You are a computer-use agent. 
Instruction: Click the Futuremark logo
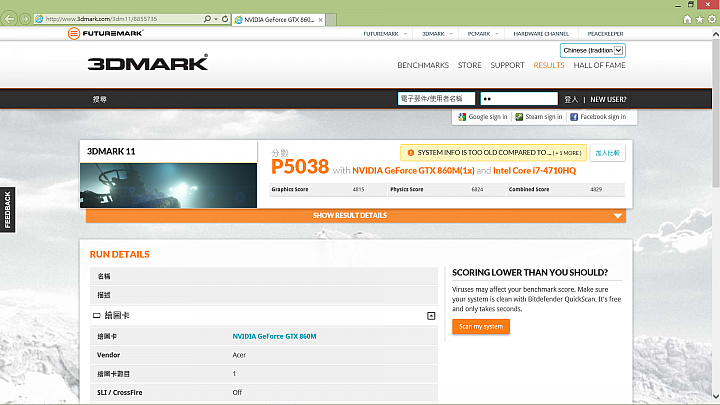106,33
